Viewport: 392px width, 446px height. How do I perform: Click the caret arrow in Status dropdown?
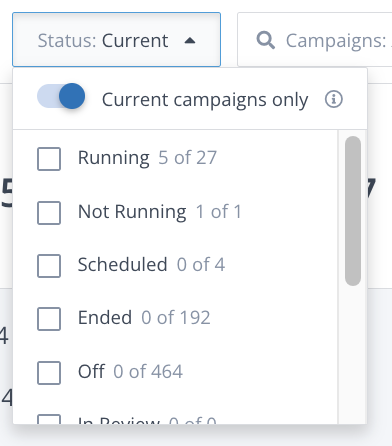click(190, 41)
